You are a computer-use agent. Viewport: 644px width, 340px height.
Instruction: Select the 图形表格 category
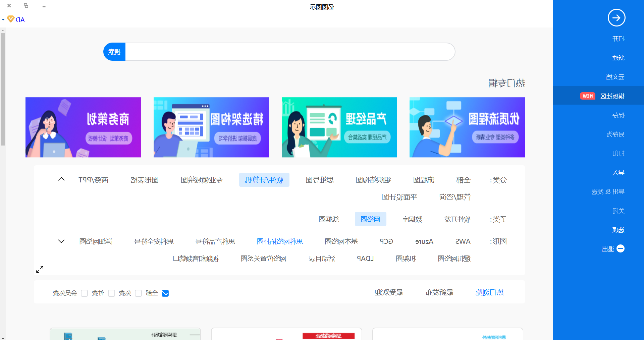[145, 180]
